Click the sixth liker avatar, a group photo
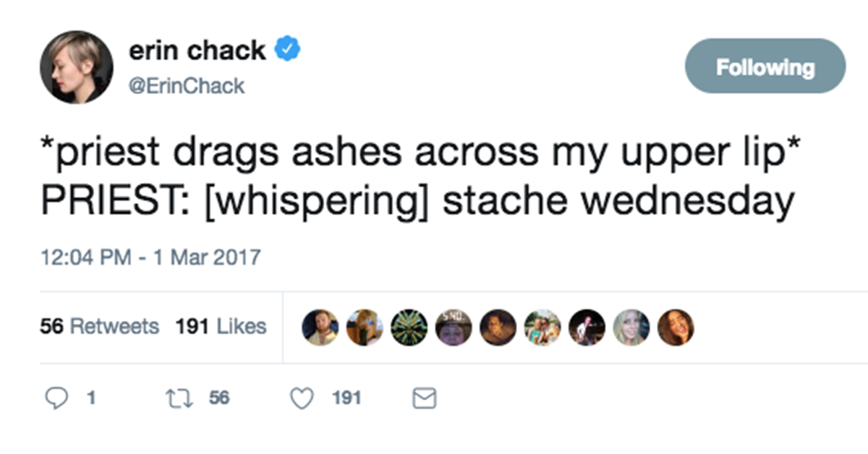The width and height of the screenshot is (868, 454). tap(542, 327)
